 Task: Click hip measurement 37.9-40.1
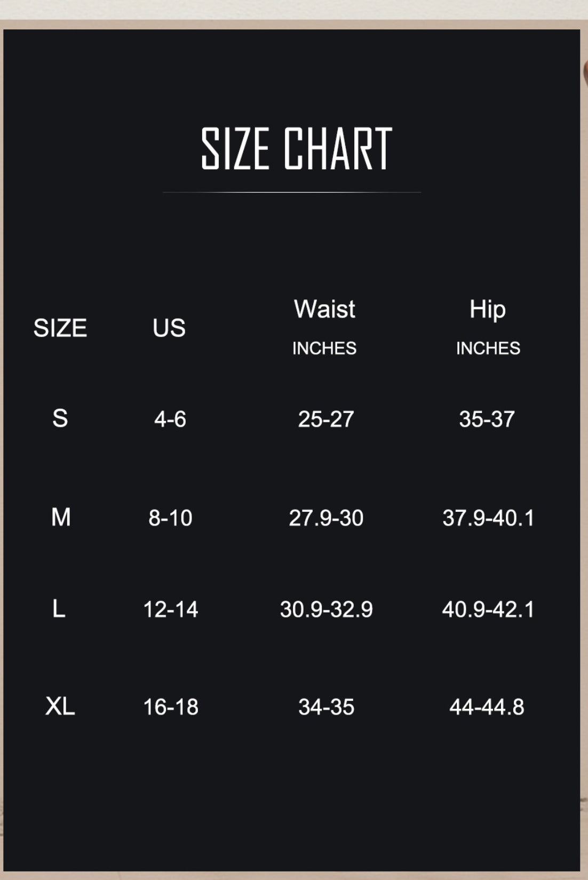point(488,518)
